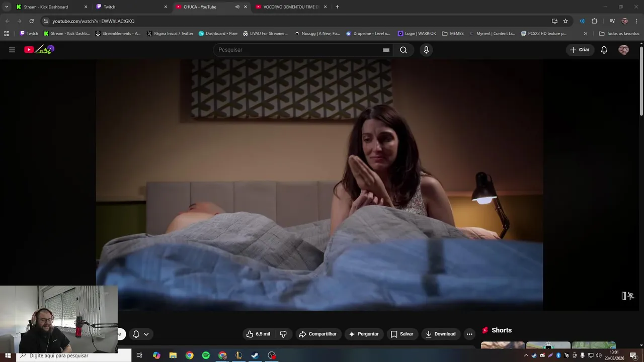Click the Perguntar button
The width and height of the screenshot is (644, 362).
[363, 334]
